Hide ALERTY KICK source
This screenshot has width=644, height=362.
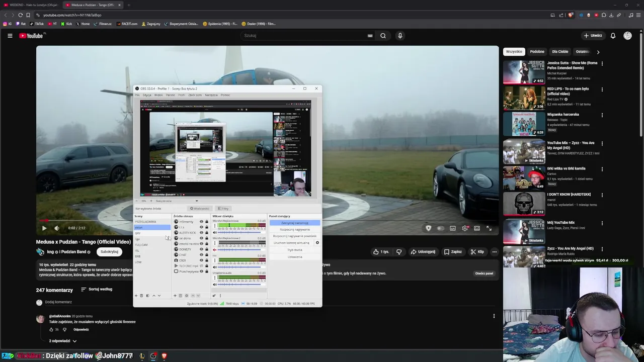[x=201, y=233]
